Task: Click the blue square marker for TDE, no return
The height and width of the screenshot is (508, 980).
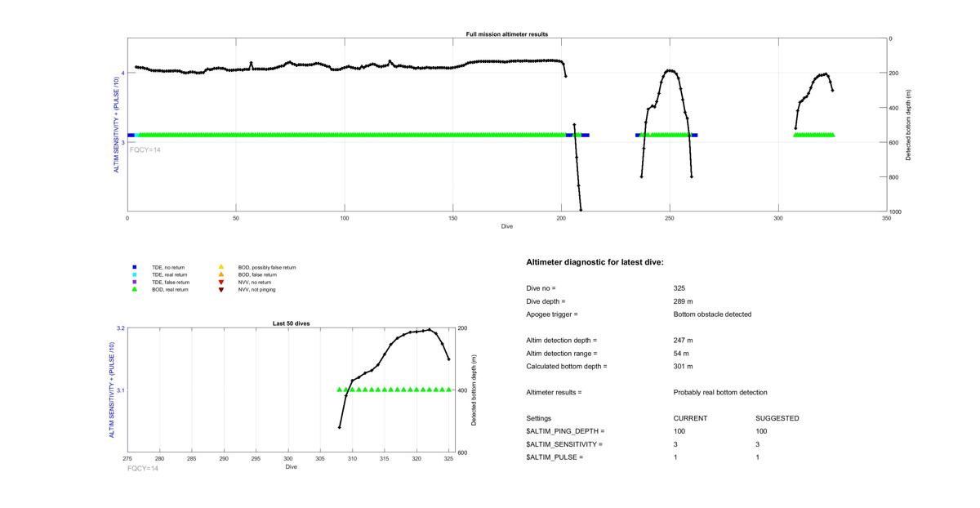Action: [x=135, y=267]
